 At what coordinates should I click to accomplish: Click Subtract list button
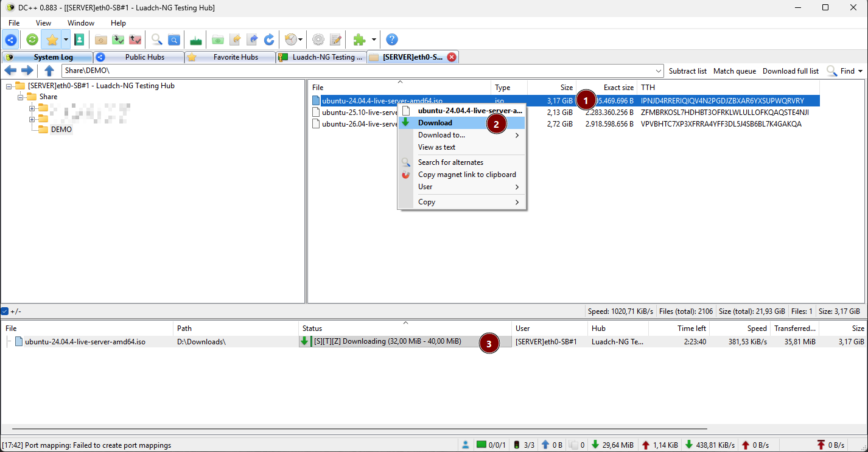coord(688,71)
